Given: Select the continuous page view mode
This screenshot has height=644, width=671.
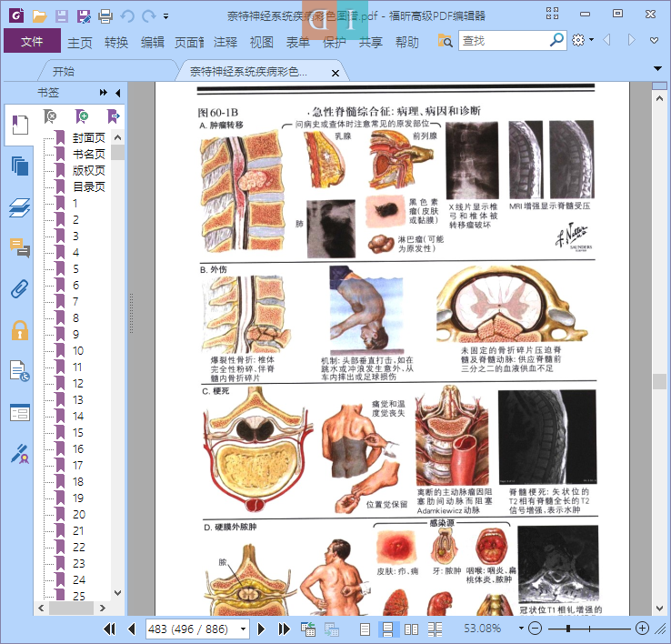Looking at the screenshot, I should click(387, 629).
